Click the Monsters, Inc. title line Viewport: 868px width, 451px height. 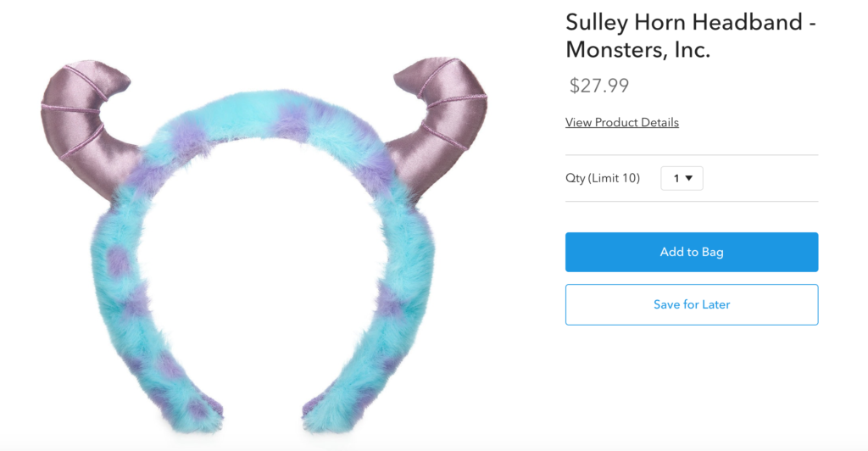637,50
